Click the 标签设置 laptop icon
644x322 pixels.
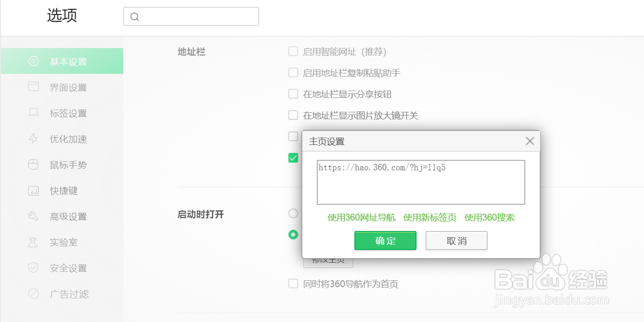pos(34,113)
